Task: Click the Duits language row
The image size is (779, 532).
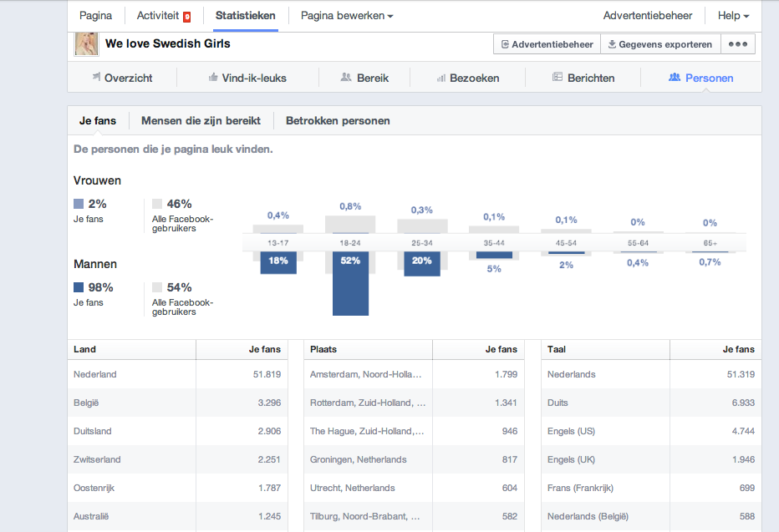Action: pyautogui.click(x=651, y=403)
